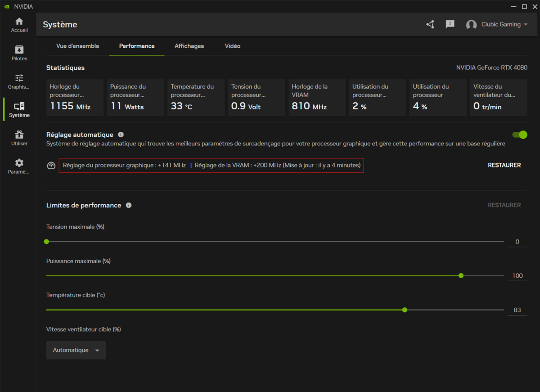Toggle the Réglage automatique switch off

click(520, 135)
